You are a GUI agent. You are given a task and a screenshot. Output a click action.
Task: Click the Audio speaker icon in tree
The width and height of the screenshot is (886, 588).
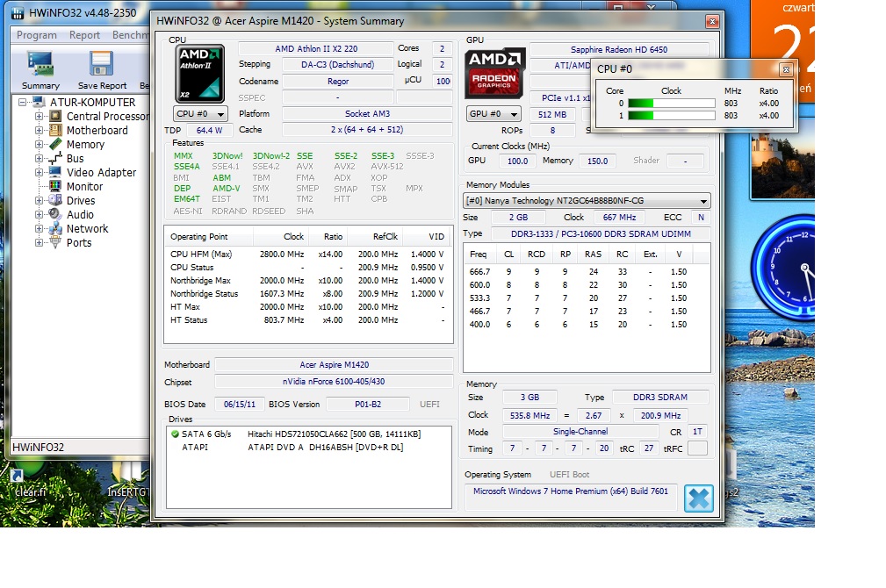pyautogui.click(x=55, y=215)
